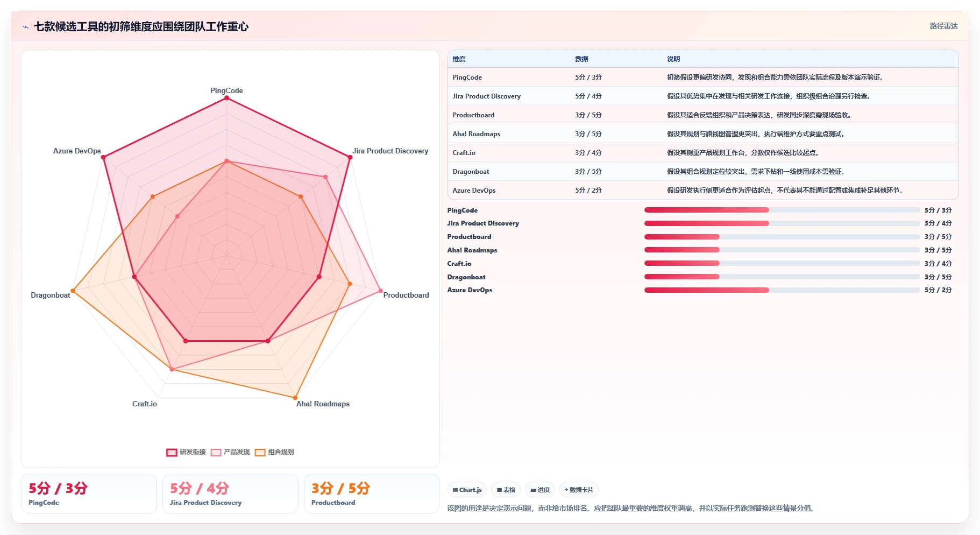The width and height of the screenshot is (980, 535).
Task: Toggle the 组合规划 legend item
Action: coord(274,452)
